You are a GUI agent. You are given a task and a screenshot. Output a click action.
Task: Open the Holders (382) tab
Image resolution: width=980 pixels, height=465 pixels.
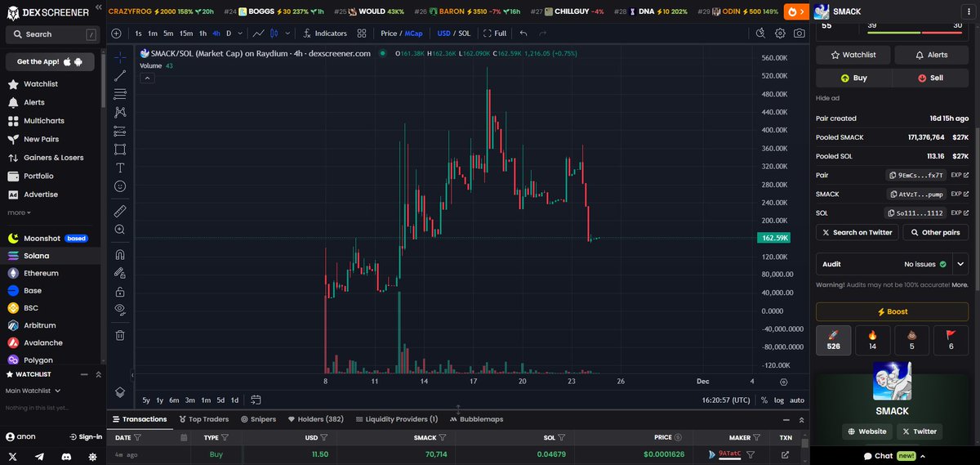point(315,419)
